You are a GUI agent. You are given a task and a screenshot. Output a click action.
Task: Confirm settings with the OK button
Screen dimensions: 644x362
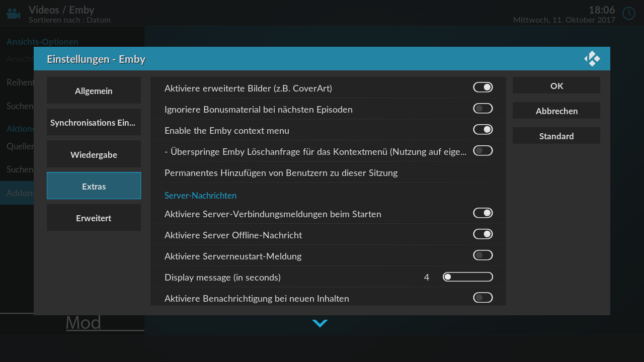[x=556, y=85]
